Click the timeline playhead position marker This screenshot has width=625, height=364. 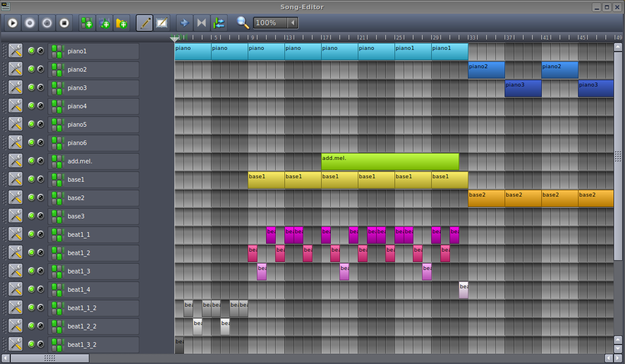click(174, 38)
